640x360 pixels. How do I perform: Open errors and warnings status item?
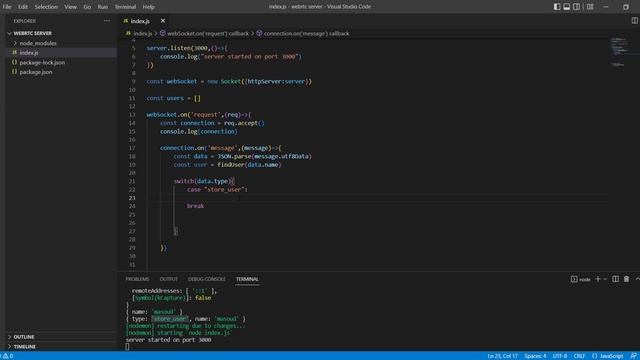pos(8,356)
